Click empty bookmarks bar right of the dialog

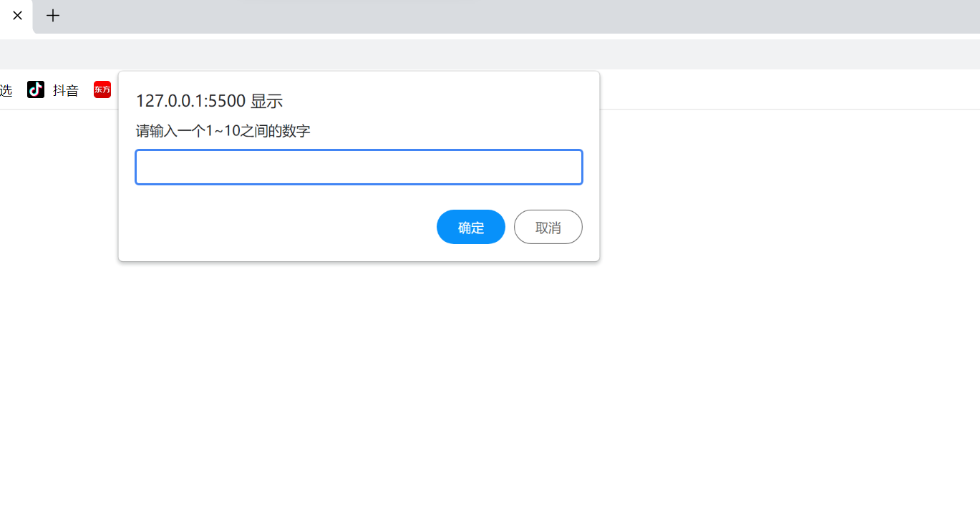pyautogui.click(x=787, y=89)
